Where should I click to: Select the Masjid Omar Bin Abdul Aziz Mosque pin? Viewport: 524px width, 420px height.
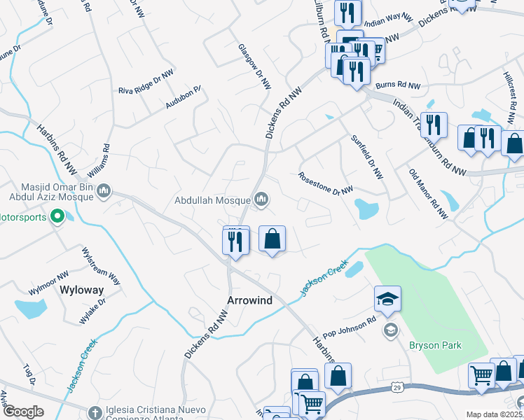click(104, 191)
